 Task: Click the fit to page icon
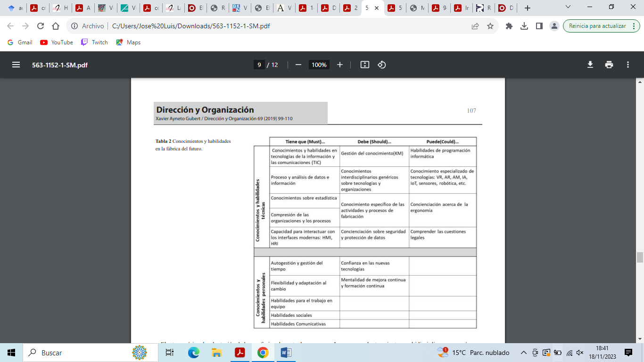[x=364, y=65]
